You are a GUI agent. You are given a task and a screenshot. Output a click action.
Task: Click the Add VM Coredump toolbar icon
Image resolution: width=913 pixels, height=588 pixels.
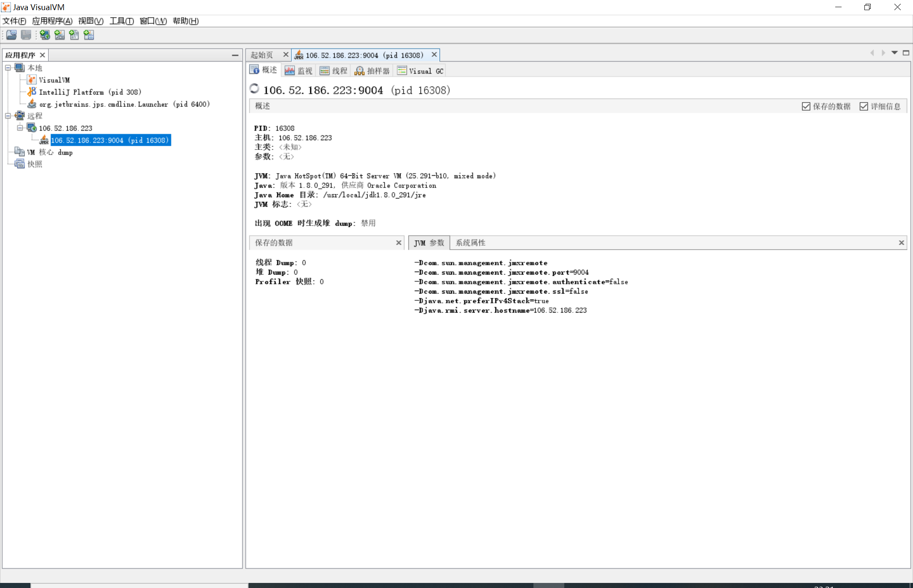74,35
